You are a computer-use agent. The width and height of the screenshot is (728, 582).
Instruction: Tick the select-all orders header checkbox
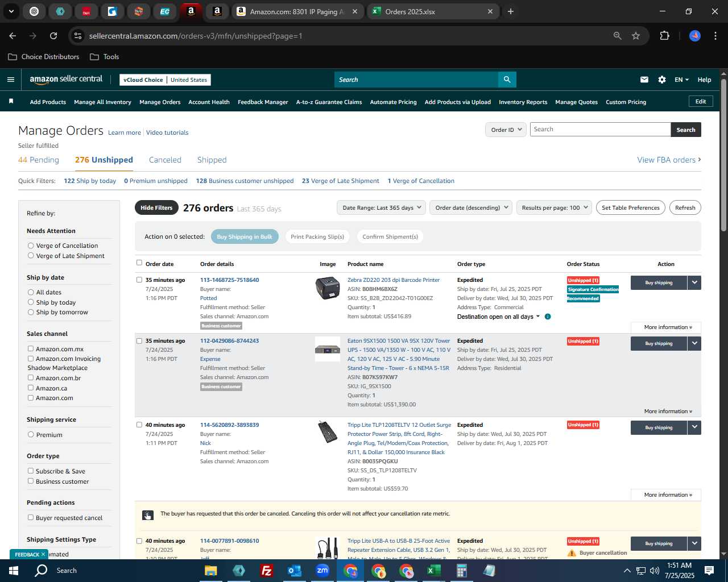tap(139, 263)
